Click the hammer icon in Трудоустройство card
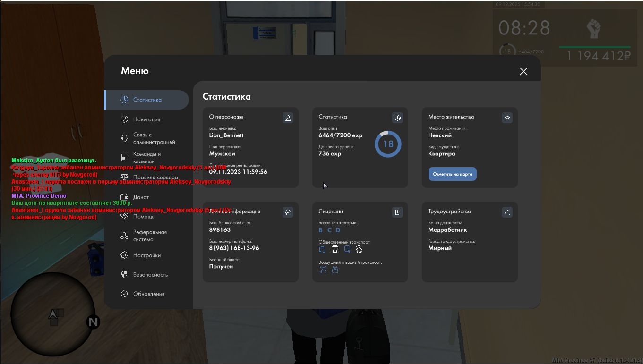 [507, 212]
